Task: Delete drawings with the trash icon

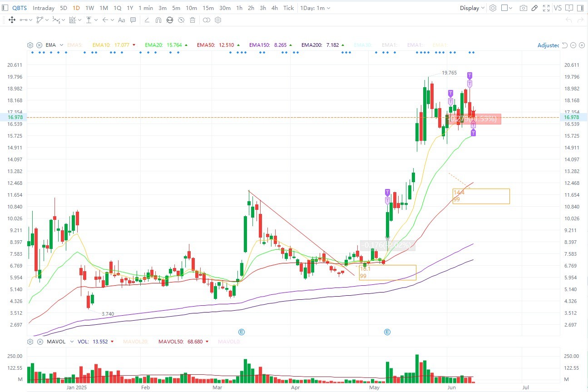Action: pyautogui.click(x=193, y=20)
